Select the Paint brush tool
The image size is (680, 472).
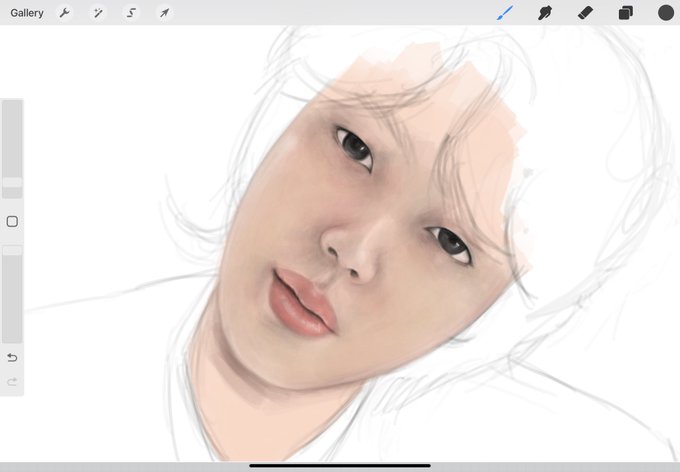click(x=505, y=13)
